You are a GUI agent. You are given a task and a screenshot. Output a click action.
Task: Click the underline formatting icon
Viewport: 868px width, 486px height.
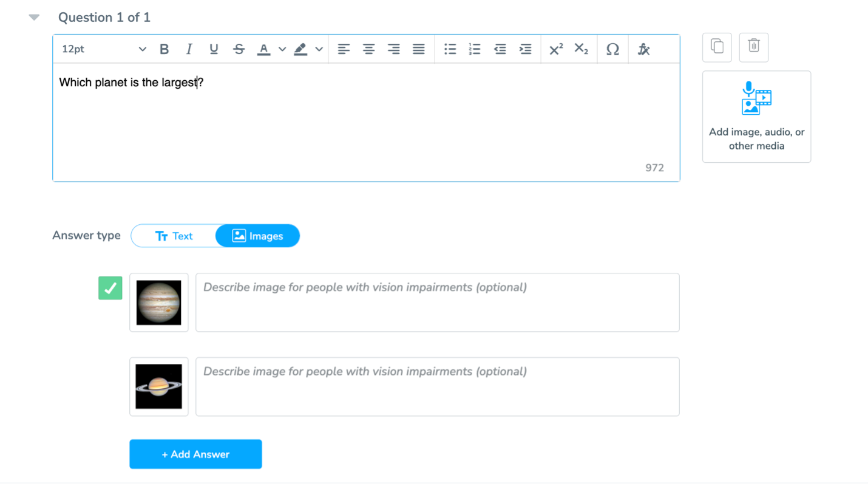tap(214, 49)
